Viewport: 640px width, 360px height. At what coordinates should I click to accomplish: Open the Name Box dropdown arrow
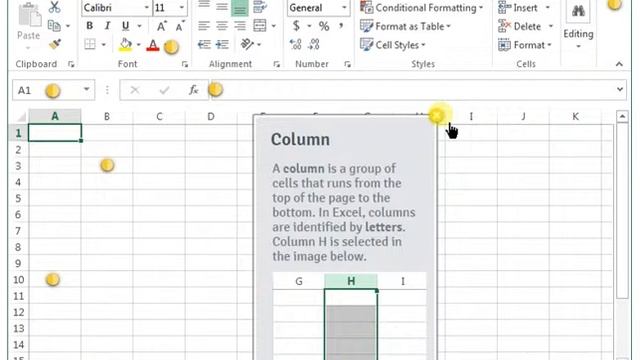86,89
